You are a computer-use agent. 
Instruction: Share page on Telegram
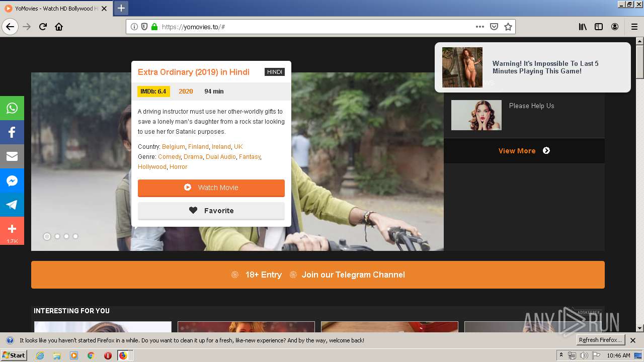(x=12, y=205)
